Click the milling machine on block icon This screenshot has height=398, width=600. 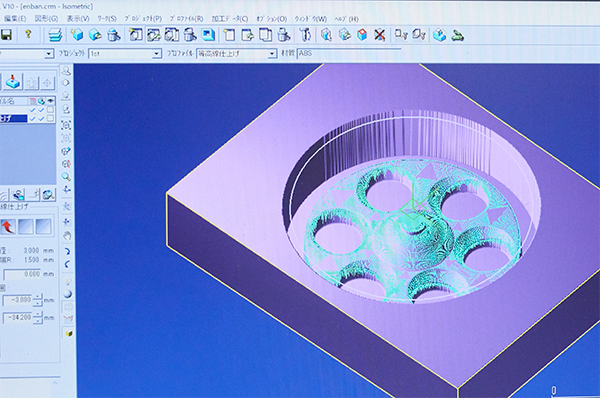tap(440, 35)
